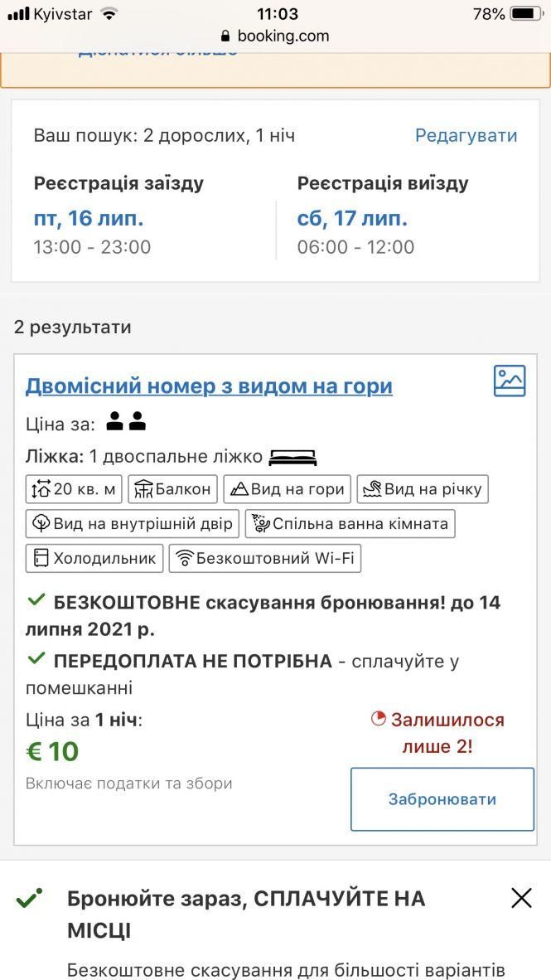Tap the two-guests occupancy icon
This screenshot has width=551, height=980.
[x=126, y=423]
